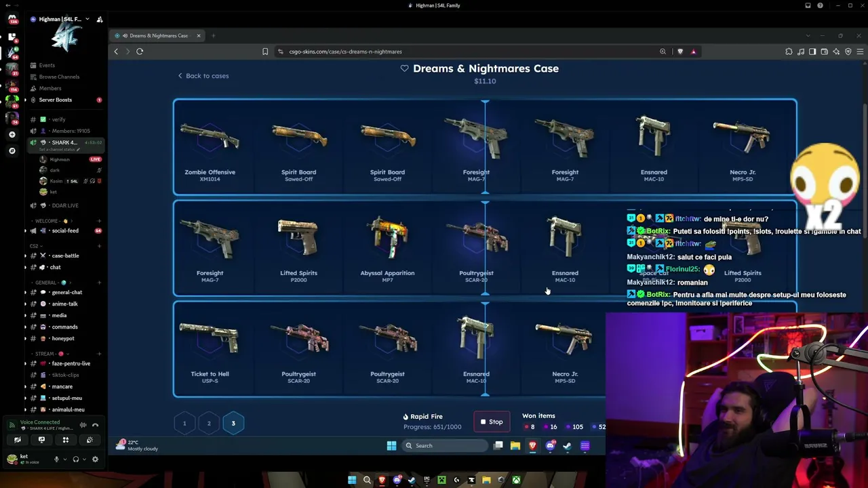The width and height of the screenshot is (868, 488).
Task: Click the browser address bar URL
Action: [x=345, y=52]
